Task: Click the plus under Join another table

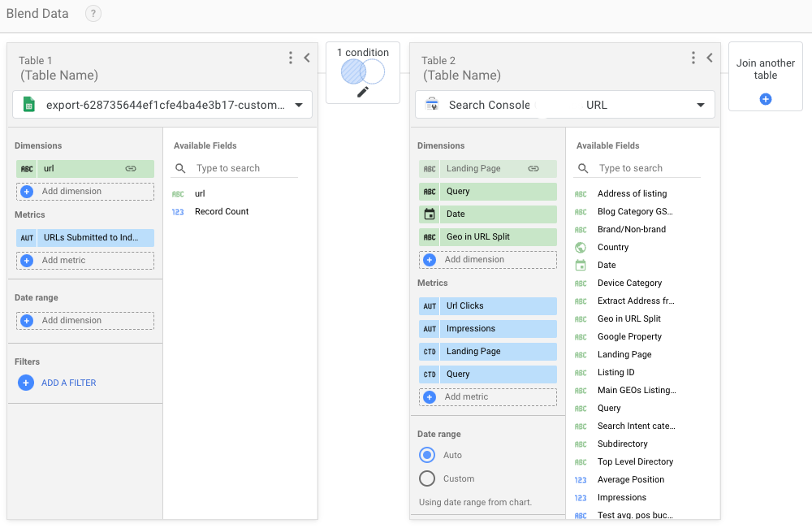Action: coord(766,99)
